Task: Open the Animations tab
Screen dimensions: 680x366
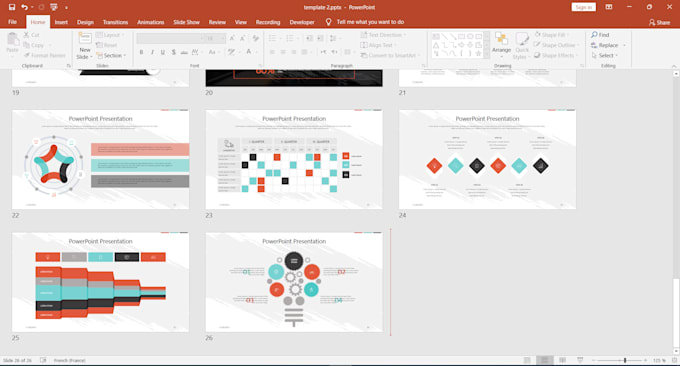Action: pyautogui.click(x=150, y=22)
